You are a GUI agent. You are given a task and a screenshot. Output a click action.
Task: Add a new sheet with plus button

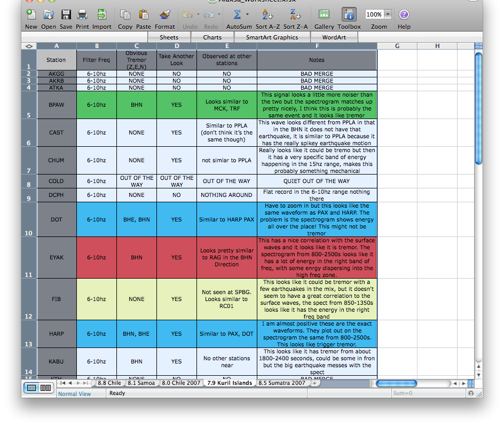click(x=314, y=383)
